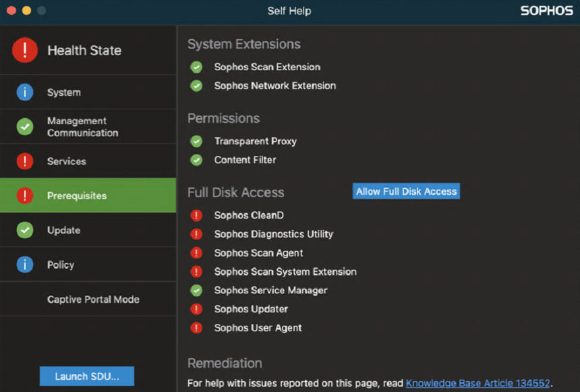Click green check icon for Sophos Service Manager
The width and height of the screenshot is (580, 392).
tap(196, 290)
